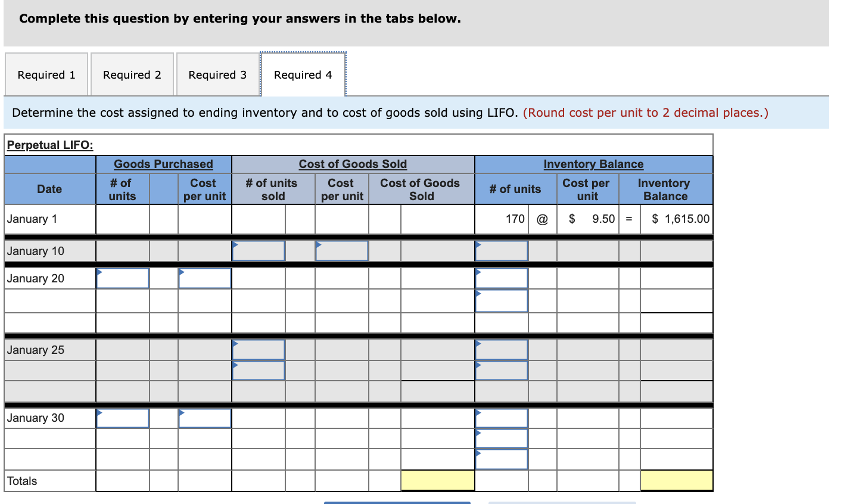
Task: Switch to the Required 1 tab
Action: click(46, 74)
